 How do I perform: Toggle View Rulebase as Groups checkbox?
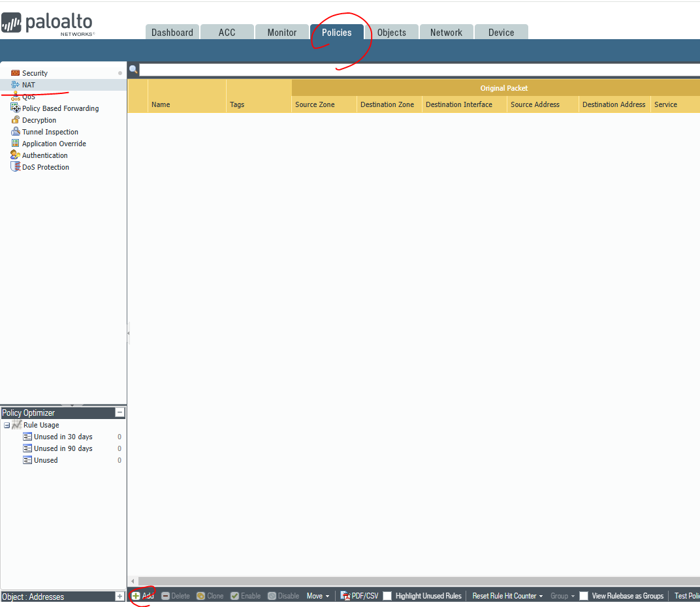[584, 596]
